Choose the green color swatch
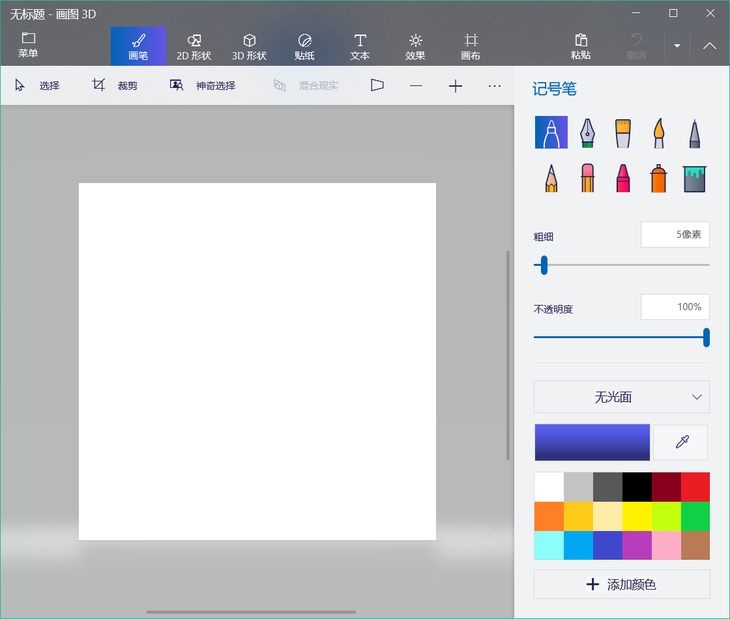730x619 pixels. click(696, 516)
